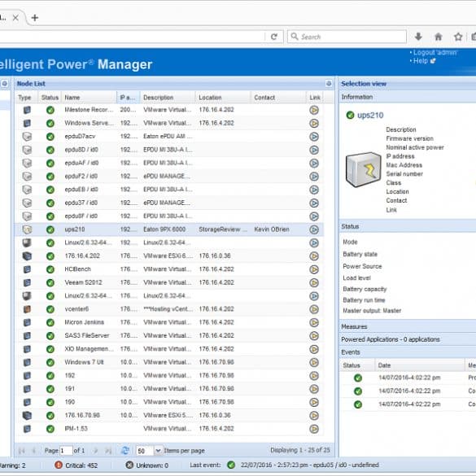
Task: Sort events by Date column header
Action: pyautogui.click(x=420, y=365)
